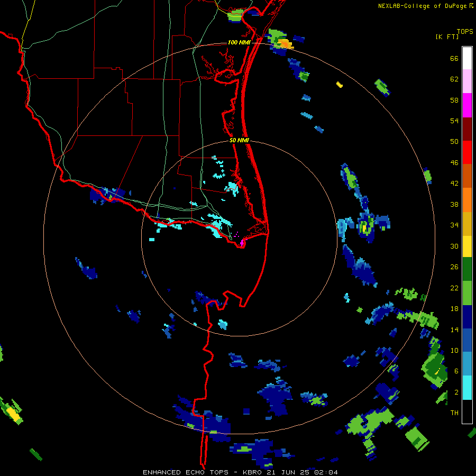This screenshot has width=476, height=476.
Task: Click the "42" legend value
Action: [x=454, y=184]
